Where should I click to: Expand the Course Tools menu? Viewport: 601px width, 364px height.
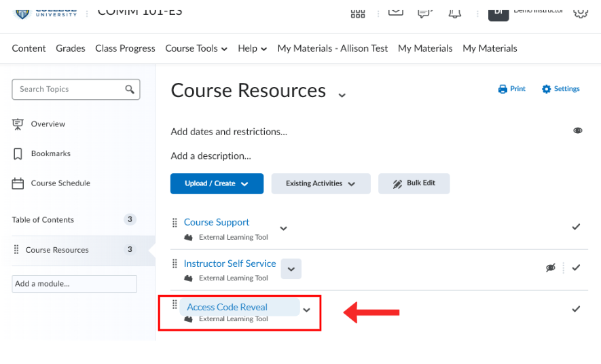click(x=196, y=48)
